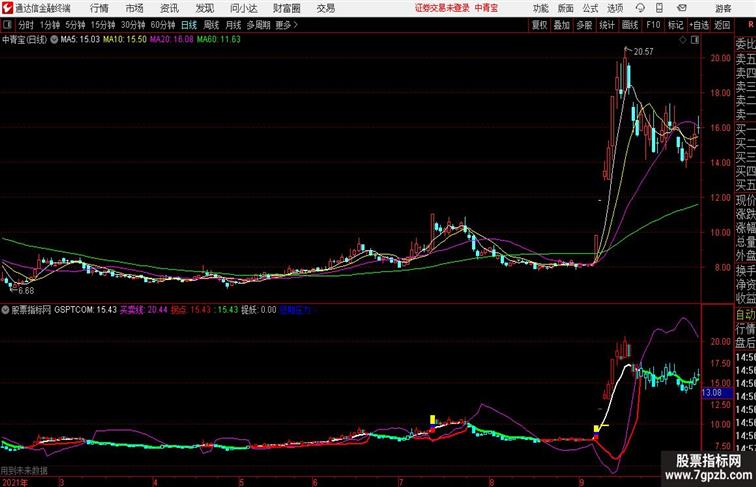Open the 问小达 menu
The height and width of the screenshot is (487, 756).
point(243,8)
